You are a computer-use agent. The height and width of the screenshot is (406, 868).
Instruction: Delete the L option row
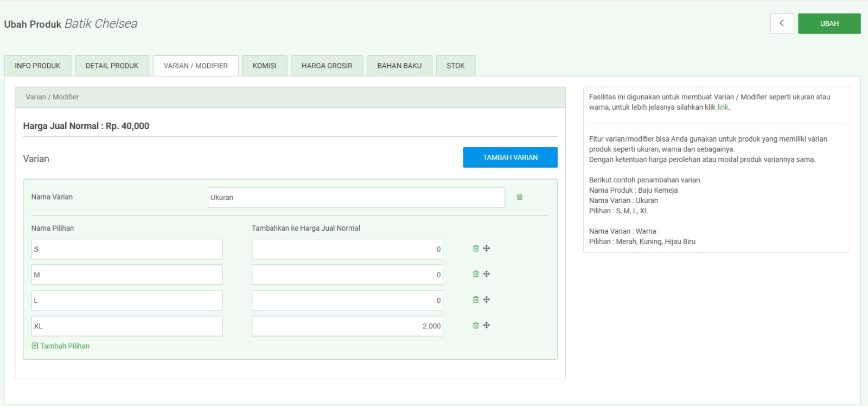point(476,300)
